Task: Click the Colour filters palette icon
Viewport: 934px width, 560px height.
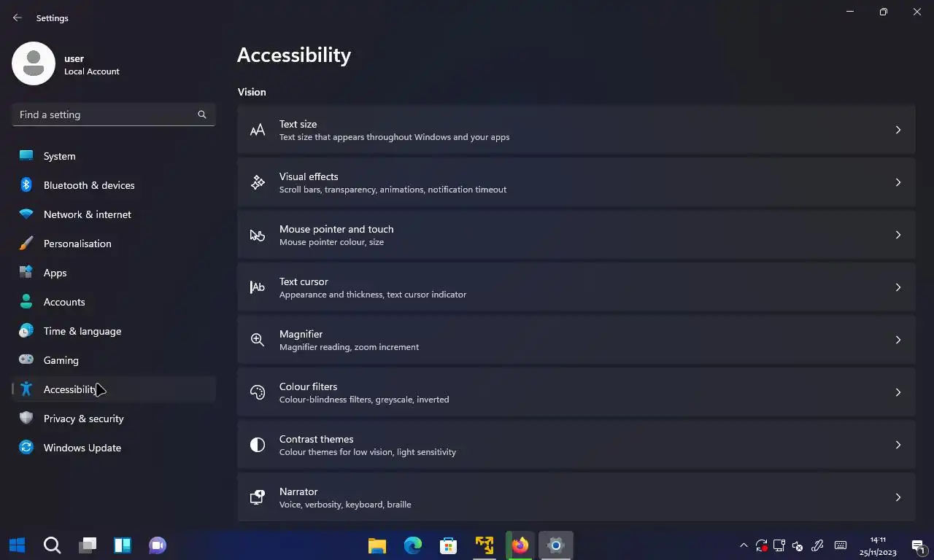Action: (258, 392)
